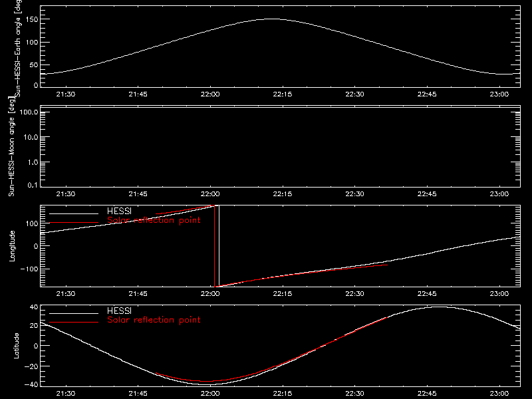This screenshot has height=399, width=532.
Task: Click the 20 tick on Latitude axis
Action: coord(34,325)
